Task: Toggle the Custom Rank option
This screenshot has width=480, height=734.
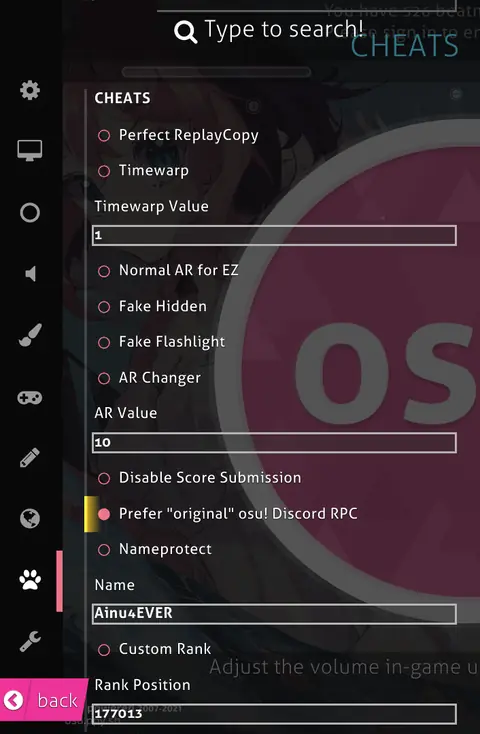Action: coord(154,649)
